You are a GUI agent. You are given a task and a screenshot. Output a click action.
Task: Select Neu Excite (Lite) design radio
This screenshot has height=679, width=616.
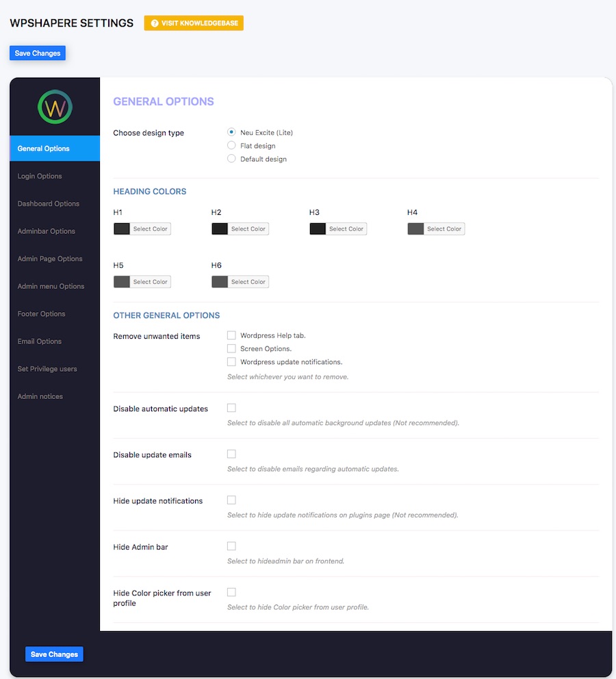(x=231, y=132)
